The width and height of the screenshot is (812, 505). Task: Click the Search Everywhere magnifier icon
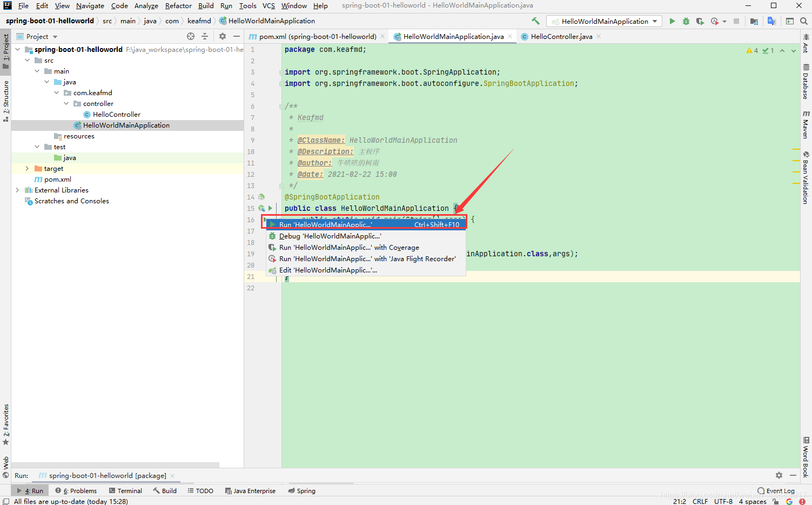803,21
